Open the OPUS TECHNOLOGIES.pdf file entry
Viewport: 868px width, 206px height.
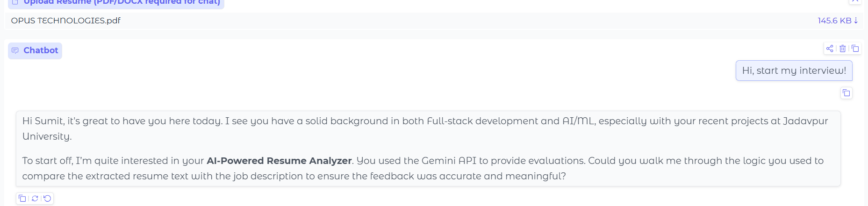[66, 21]
